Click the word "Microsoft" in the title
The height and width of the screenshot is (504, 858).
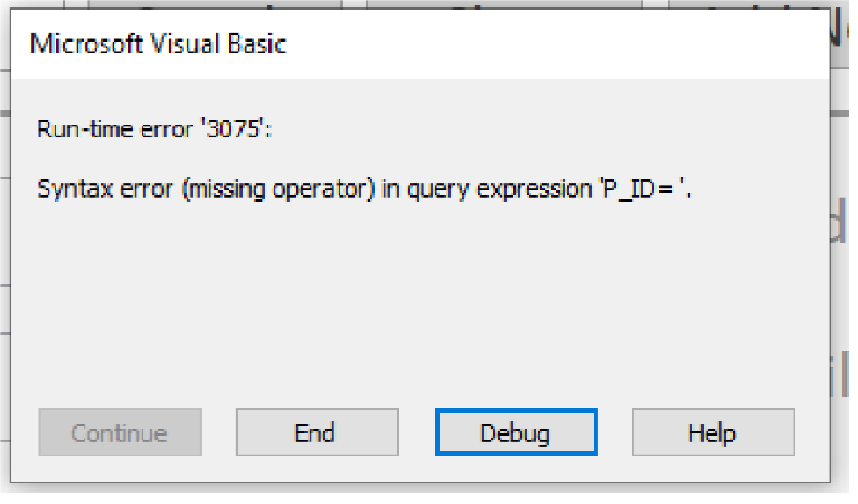click(x=86, y=43)
